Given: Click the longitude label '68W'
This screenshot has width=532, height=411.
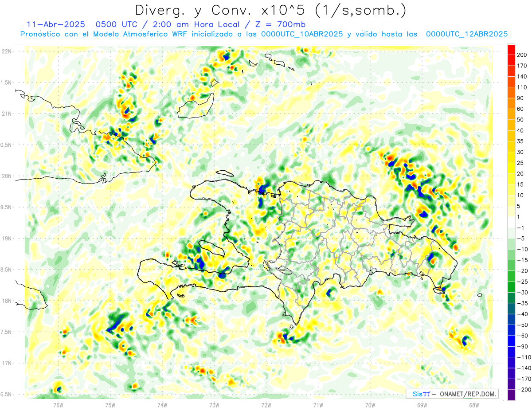Looking at the screenshot, I should [474, 405].
